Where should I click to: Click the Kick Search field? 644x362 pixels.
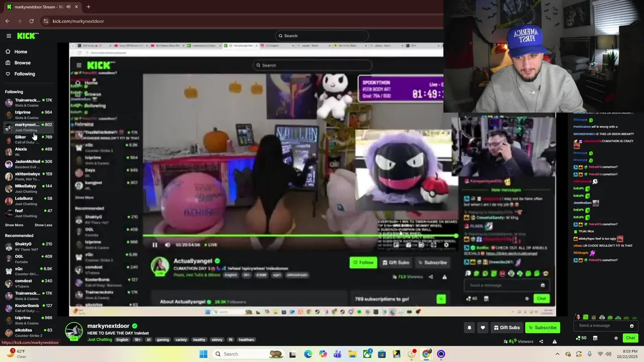point(322,36)
